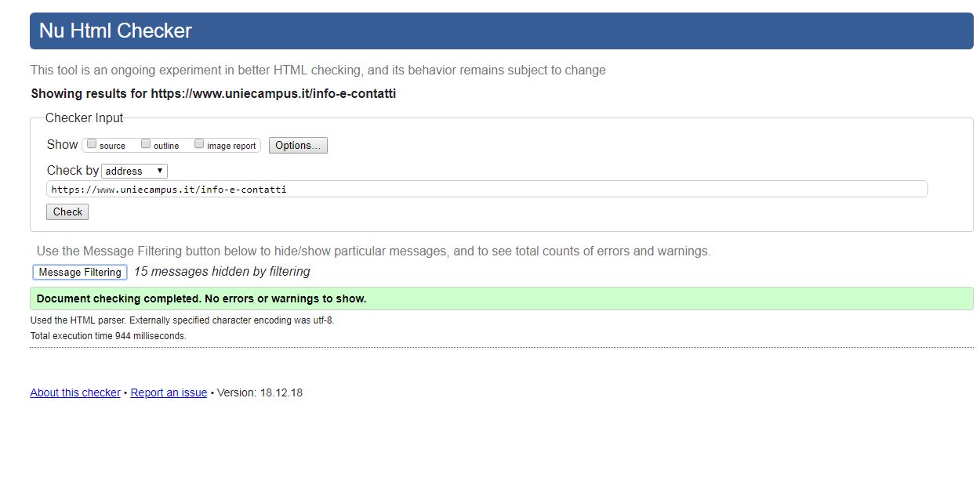The image size is (980, 481).
Task: Click the 'Showing results for' heading text
Action: pyautogui.click(x=213, y=94)
